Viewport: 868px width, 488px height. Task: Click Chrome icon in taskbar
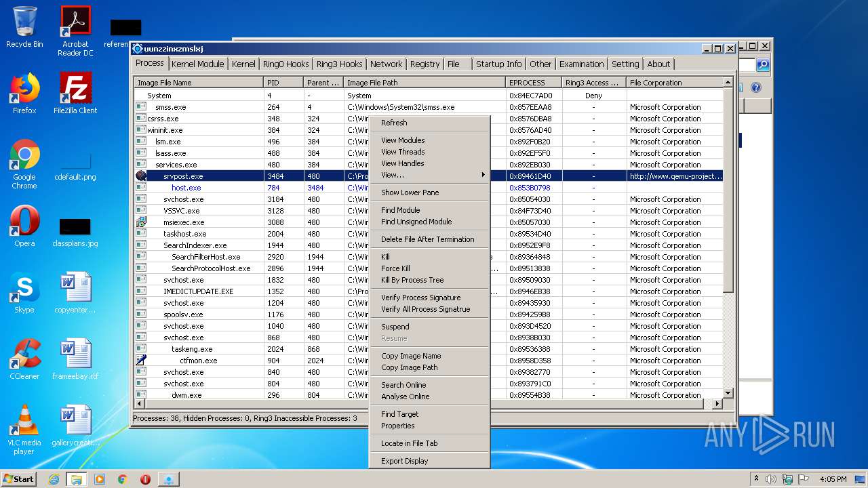(x=123, y=479)
